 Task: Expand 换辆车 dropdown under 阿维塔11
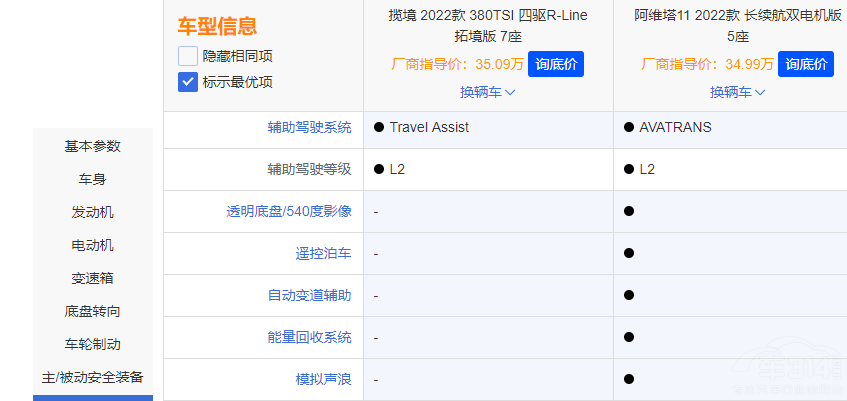tap(738, 92)
